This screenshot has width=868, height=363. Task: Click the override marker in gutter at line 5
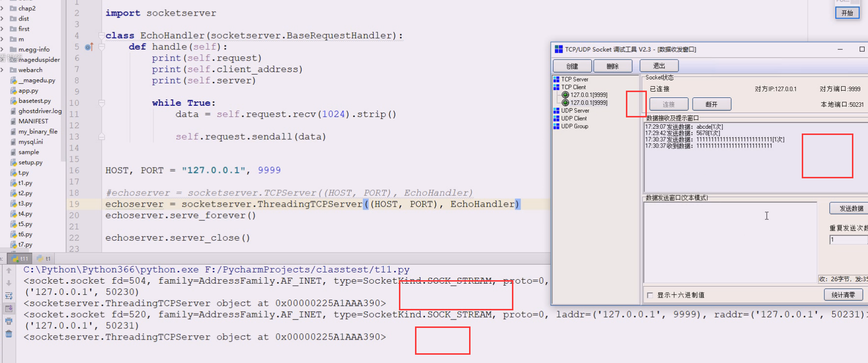pyautogui.click(x=89, y=47)
